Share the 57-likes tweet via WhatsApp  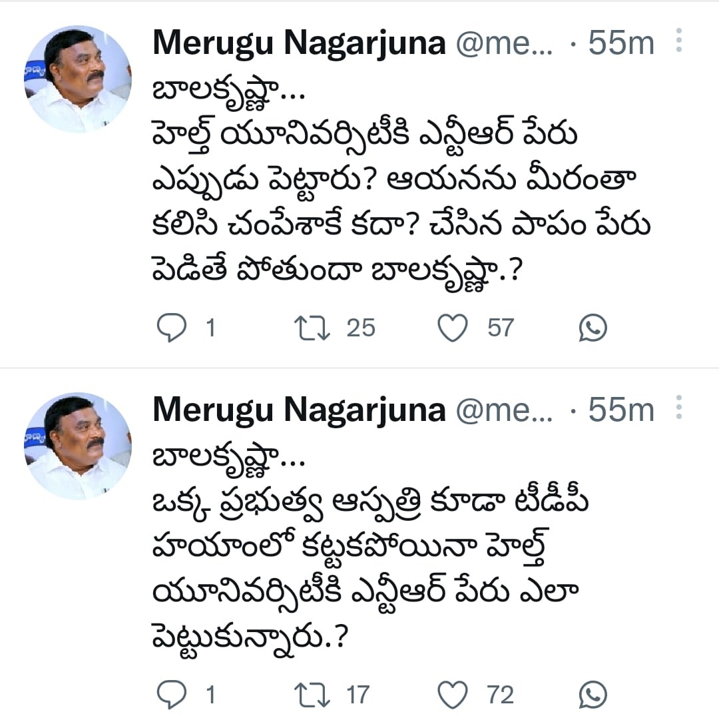click(x=592, y=328)
